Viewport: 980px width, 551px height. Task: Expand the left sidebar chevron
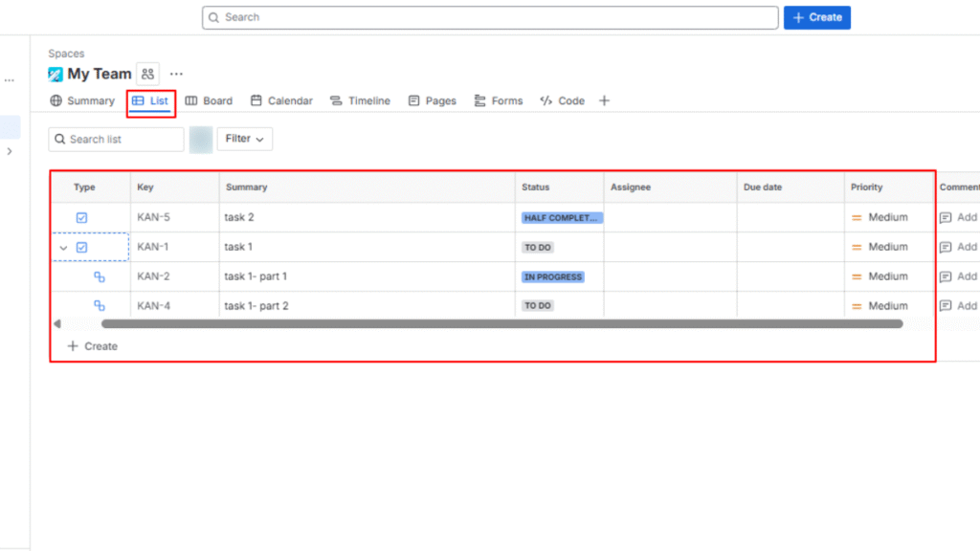pos(10,150)
